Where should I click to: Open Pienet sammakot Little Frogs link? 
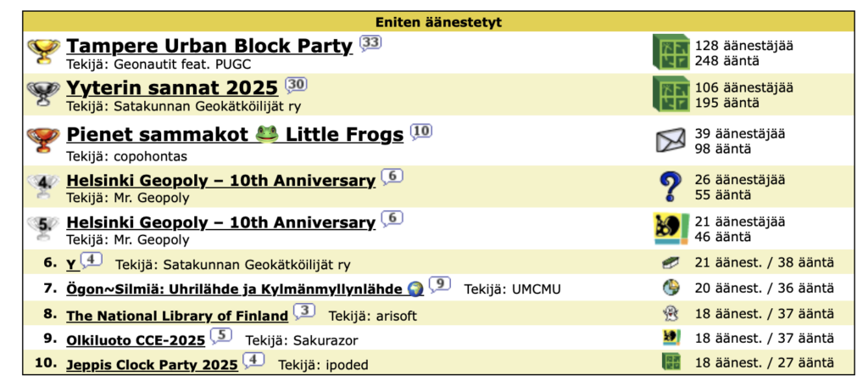235,135
